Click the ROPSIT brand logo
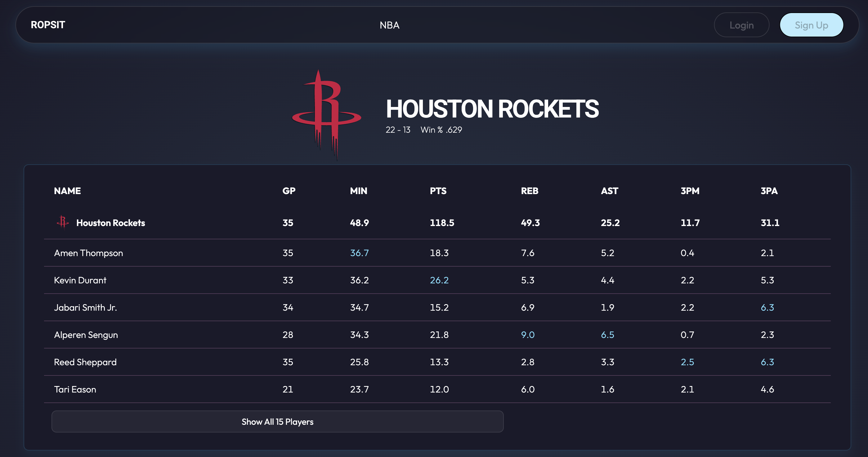Image resolution: width=868 pixels, height=457 pixels. point(48,24)
